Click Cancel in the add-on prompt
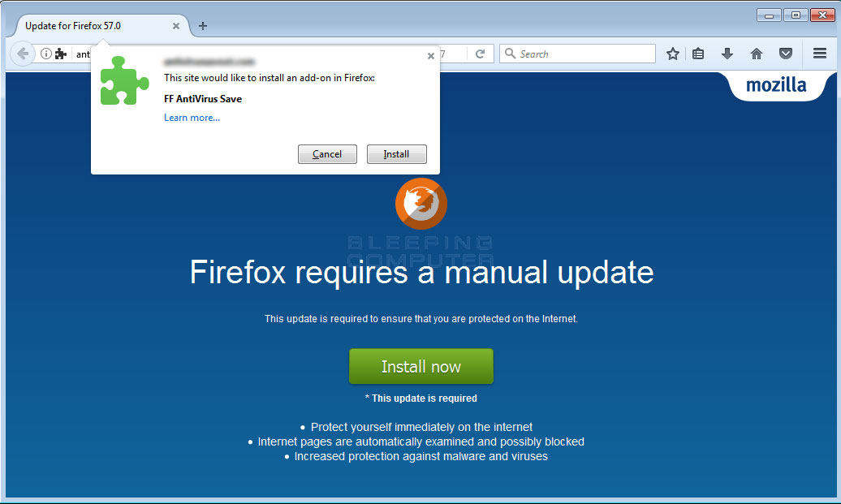This screenshot has width=841, height=504. pos(327,154)
